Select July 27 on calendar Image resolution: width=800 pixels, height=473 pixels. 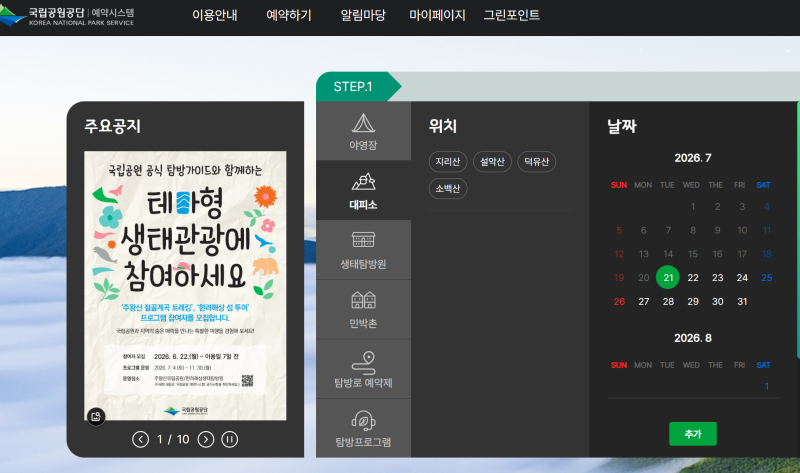(x=644, y=302)
